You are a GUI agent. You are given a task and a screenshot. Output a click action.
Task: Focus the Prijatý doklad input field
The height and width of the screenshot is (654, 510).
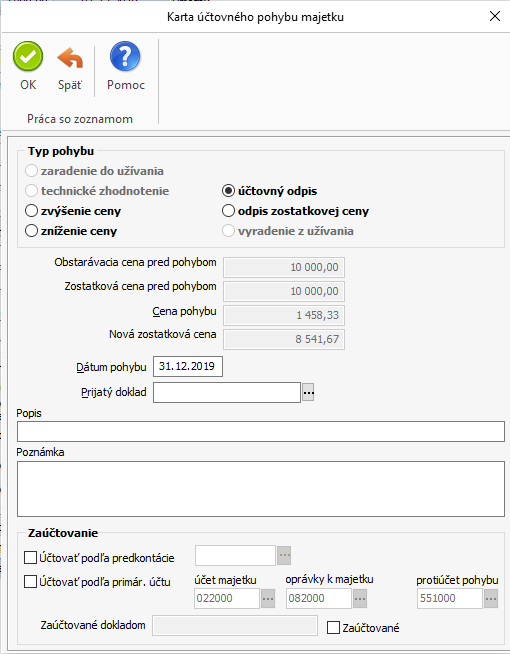pyautogui.click(x=227, y=392)
